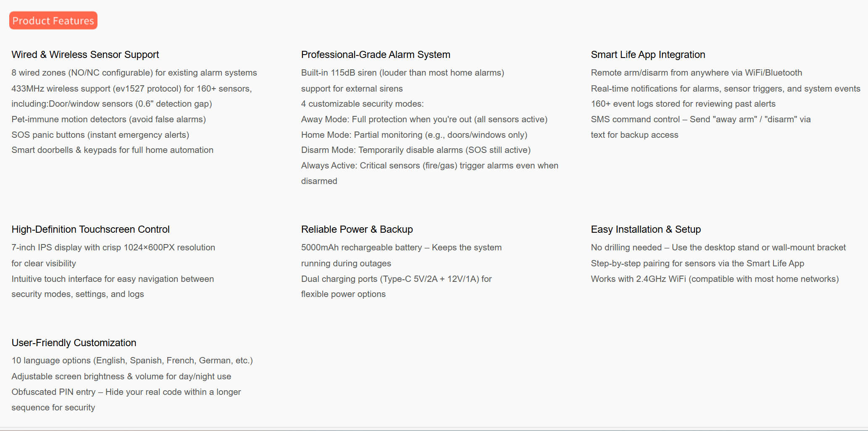868x431 pixels.
Task: Click the No drilling needed line
Action: click(x=718, y=247)
